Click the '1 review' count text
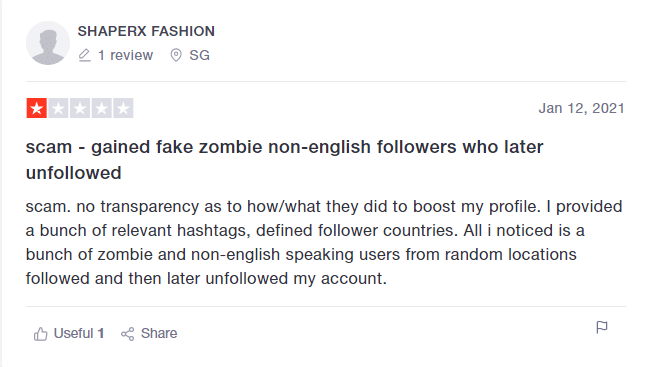The width and height of the screenshot is (647, 367). pyautogui.click(x=125, y=55)
